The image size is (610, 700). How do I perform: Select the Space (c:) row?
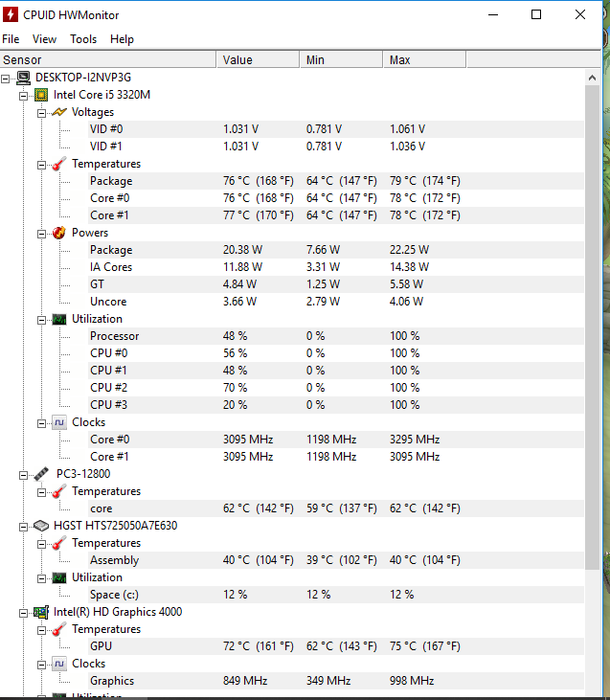coord(336,595)
